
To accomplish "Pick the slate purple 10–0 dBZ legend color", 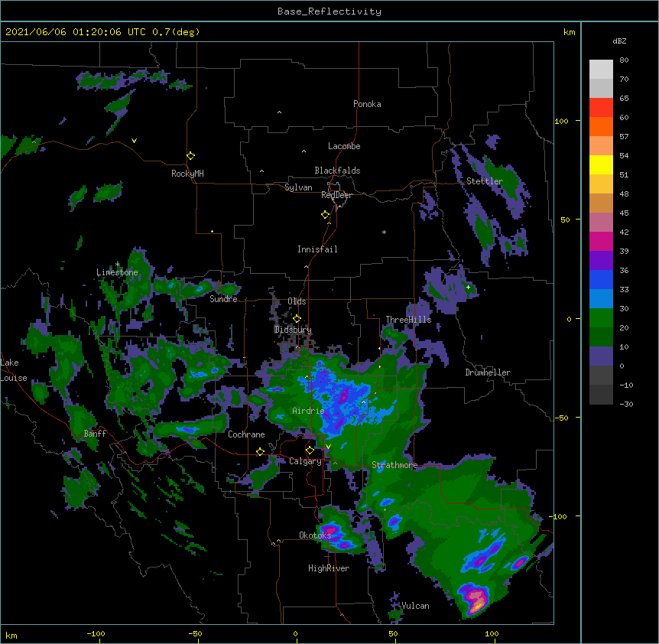I will click(601, 356).
